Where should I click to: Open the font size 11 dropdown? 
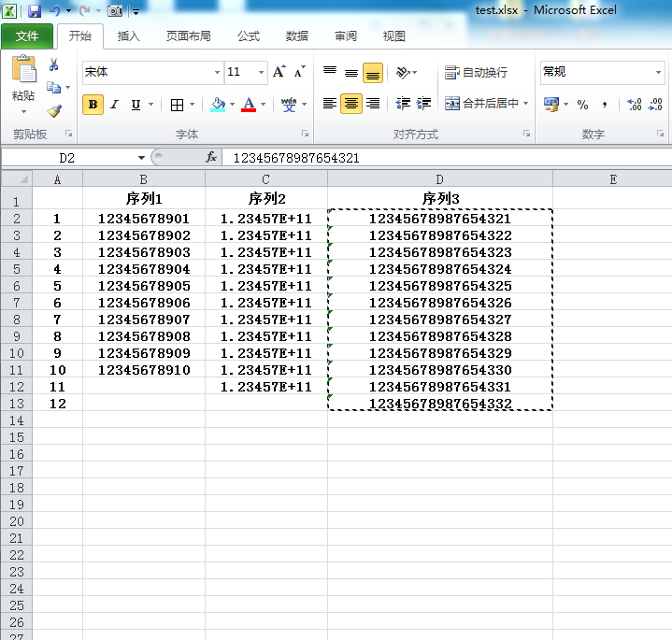coord(261,72)
